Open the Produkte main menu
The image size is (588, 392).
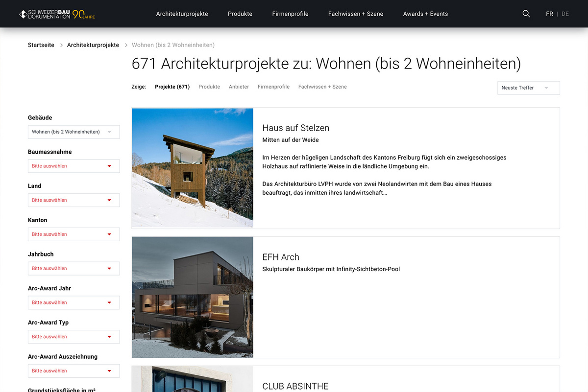[240, 14]
